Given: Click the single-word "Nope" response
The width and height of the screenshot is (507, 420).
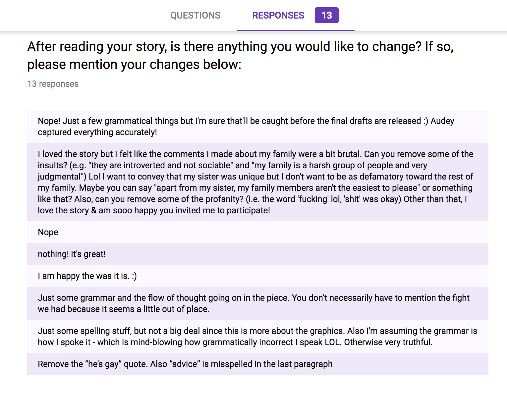Looking at the screenshot, I should pyautogui.click(x=48, y=232).
